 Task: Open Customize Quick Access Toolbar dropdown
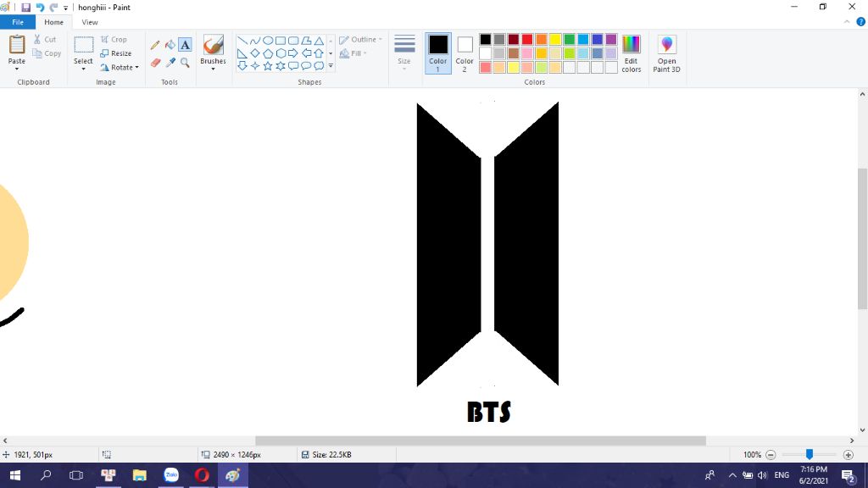click(65, 8)
